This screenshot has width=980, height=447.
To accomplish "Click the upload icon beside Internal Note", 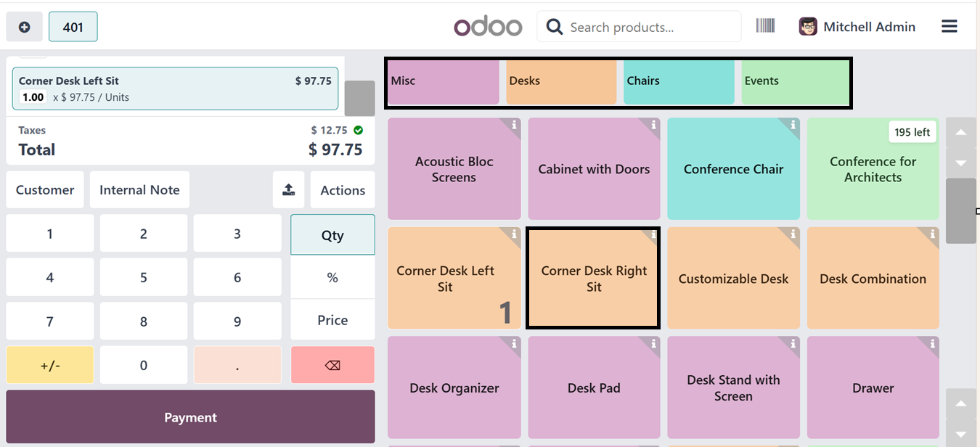I will [x=288, y=190].
